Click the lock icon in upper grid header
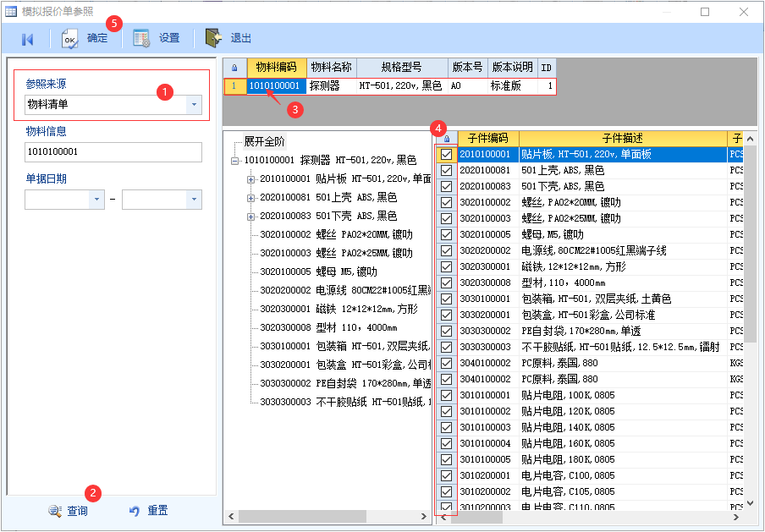 pyautogui.click(x=234, y=68)
